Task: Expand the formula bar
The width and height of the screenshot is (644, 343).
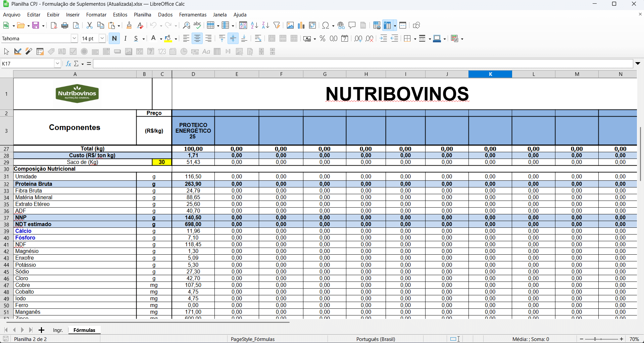Action: coord(638,63)
